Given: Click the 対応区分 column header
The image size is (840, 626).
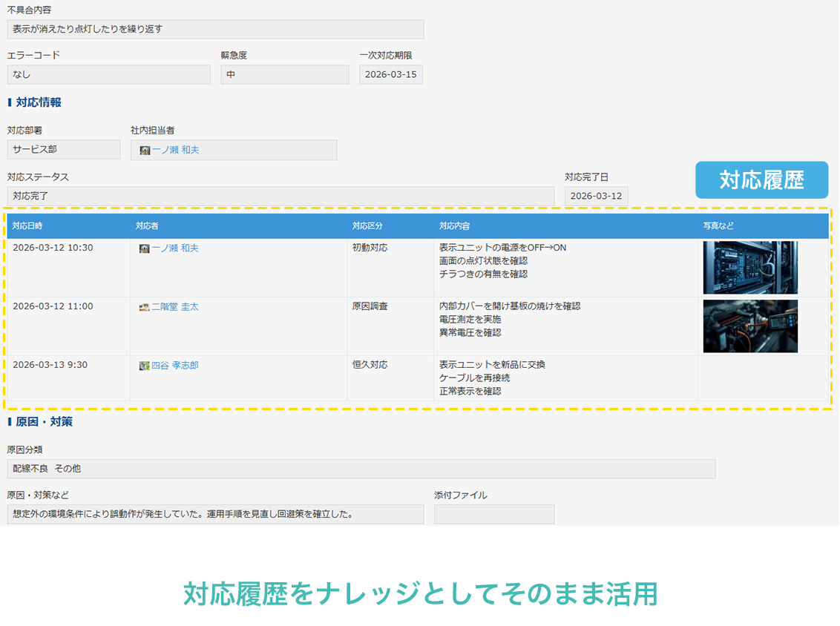Looking at the screenshot, I should (x=367, y=226).
